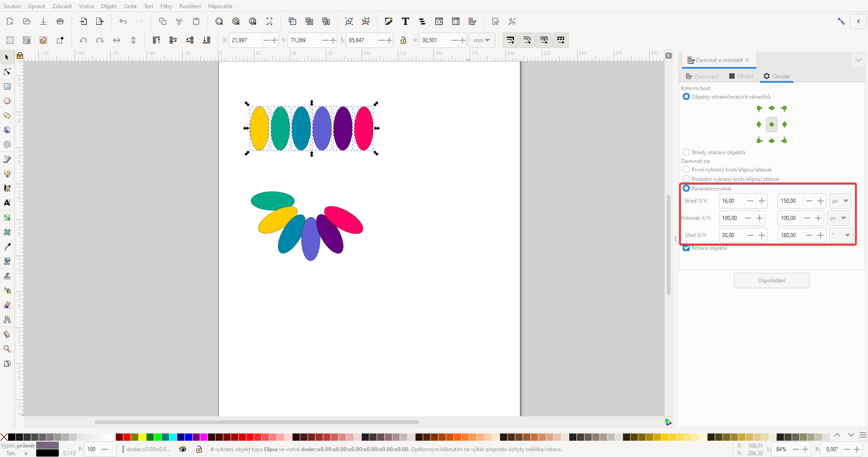The image size is (868, 457).
Task: Select 'Středy otáčení objektů' radio option
Action: click(x=687, y=152)
